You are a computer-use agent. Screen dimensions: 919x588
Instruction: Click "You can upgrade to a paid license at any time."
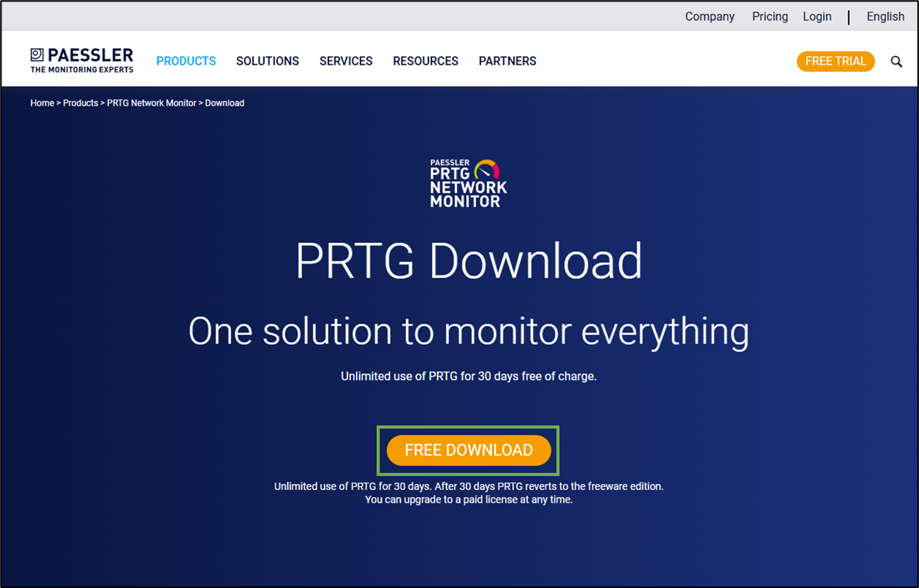pos(469,500)
